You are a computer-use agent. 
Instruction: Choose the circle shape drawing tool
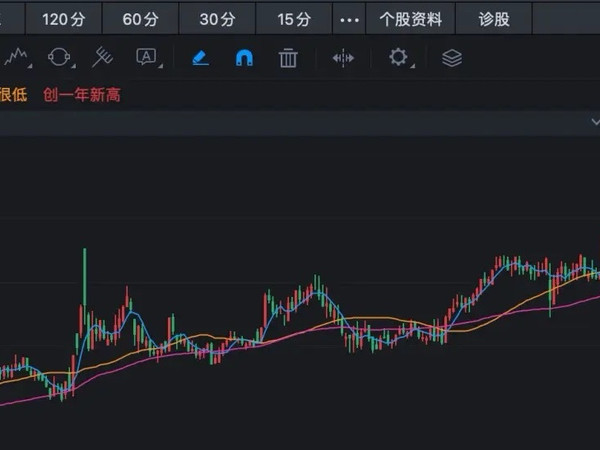(59, 57)
